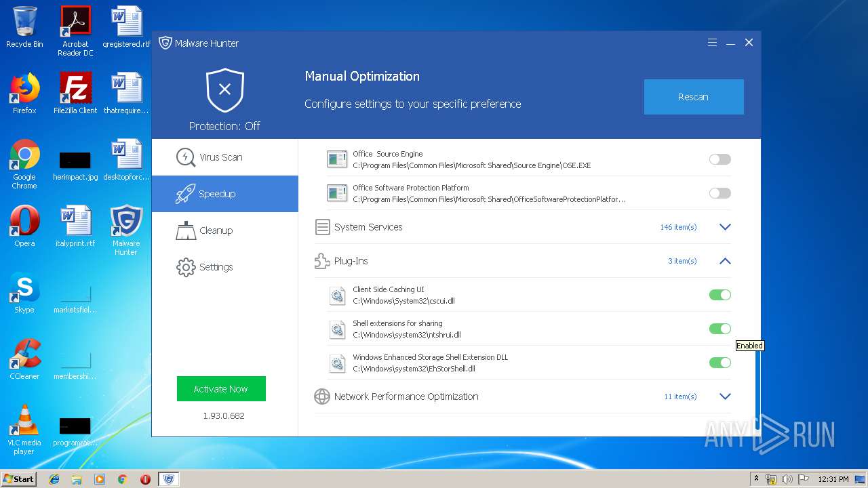
Task: Open the VLC media player desktop shortcut
Action: click(24, 430)
